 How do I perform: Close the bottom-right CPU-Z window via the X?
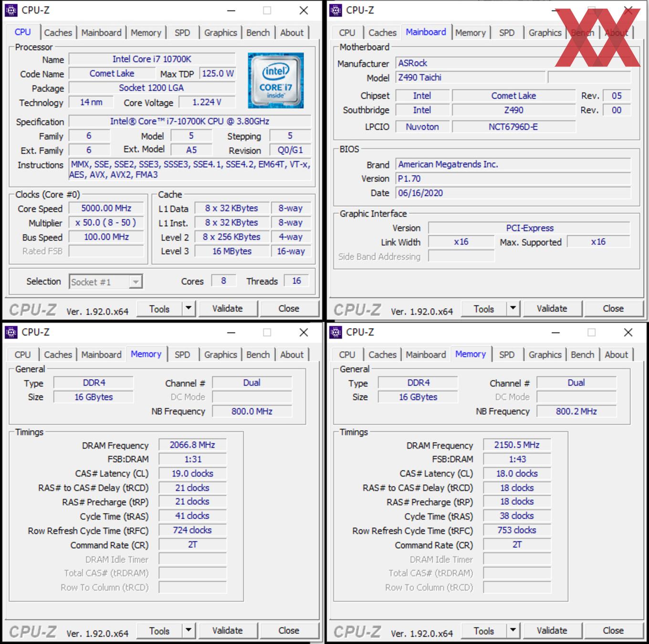point(628,332)
